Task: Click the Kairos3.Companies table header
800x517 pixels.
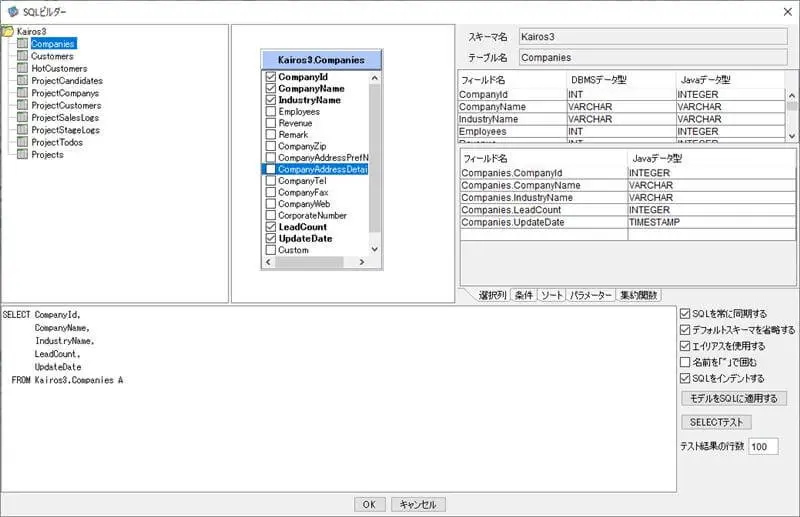Action: (321, 60)
